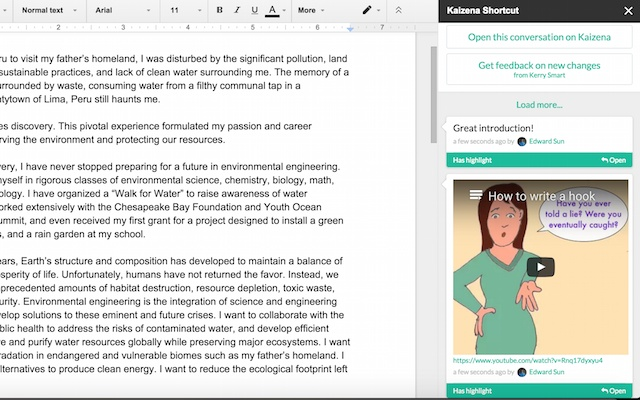Collapse the menus with the double-chevron icon
The image size is (640, 400).
[x=398, y=10]
